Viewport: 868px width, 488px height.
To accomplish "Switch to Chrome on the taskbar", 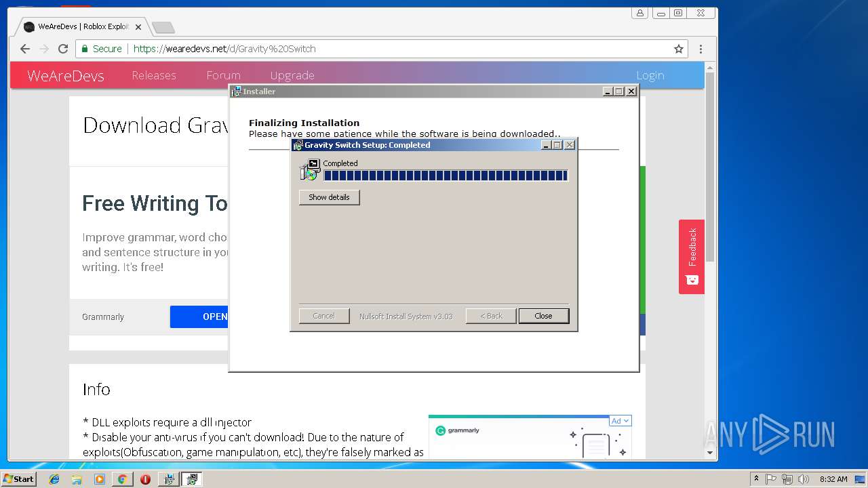I will [x=122, y=479].
